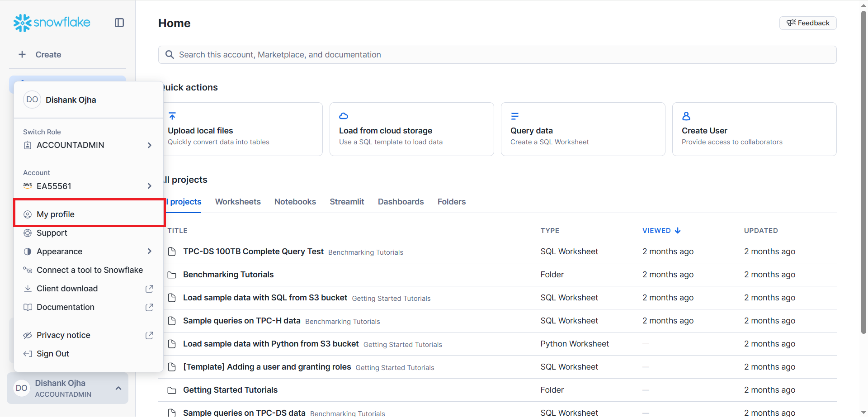
Task: Open the Query data card
Action: pyautogui.click(x=583, y=129)
